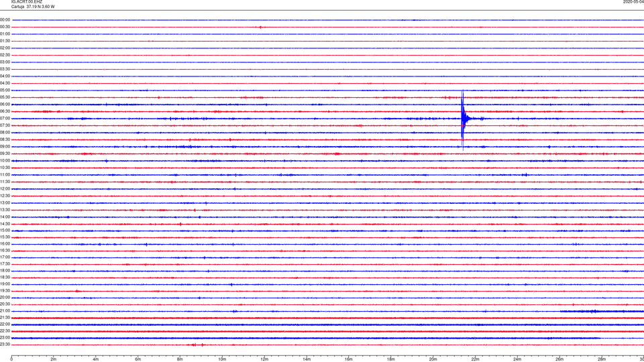Screen dimensions: 644x362
Task: Select the "06:00" time label
Action: [x=5, y=105]
